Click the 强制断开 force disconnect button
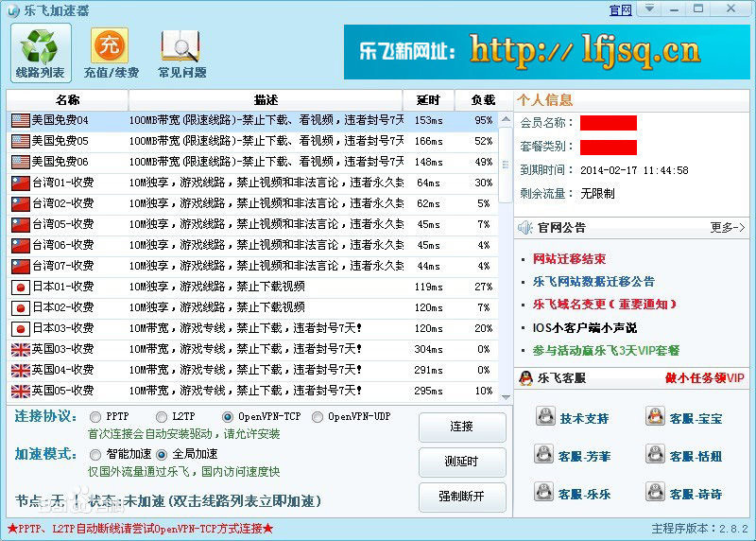 462,497
